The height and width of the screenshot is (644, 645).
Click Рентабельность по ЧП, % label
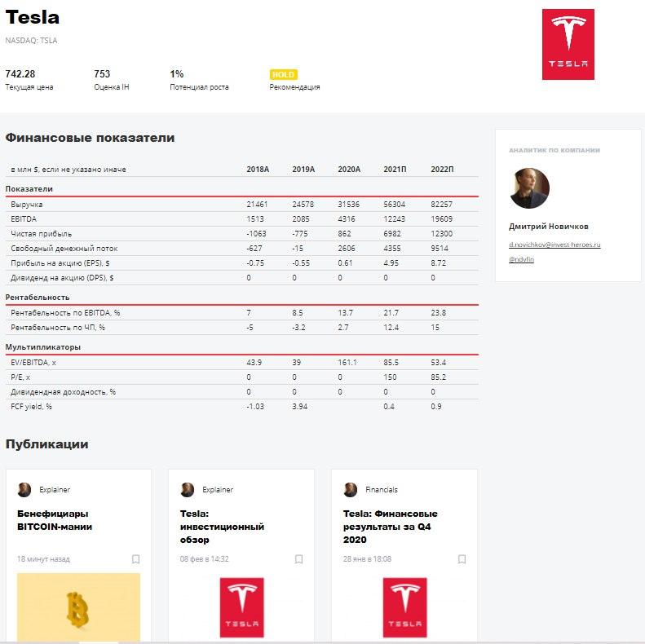pos(58,328)
